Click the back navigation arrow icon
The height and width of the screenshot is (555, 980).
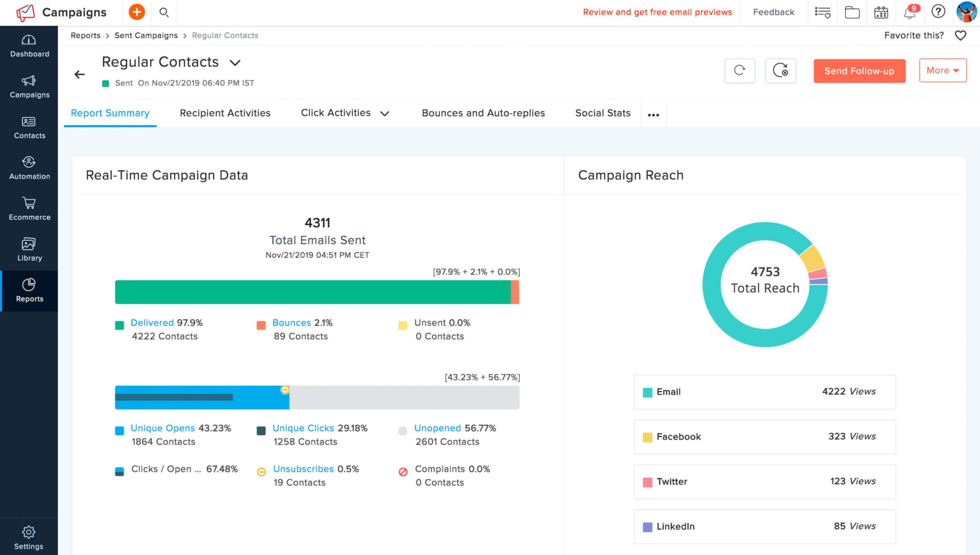tap(79, 74)
